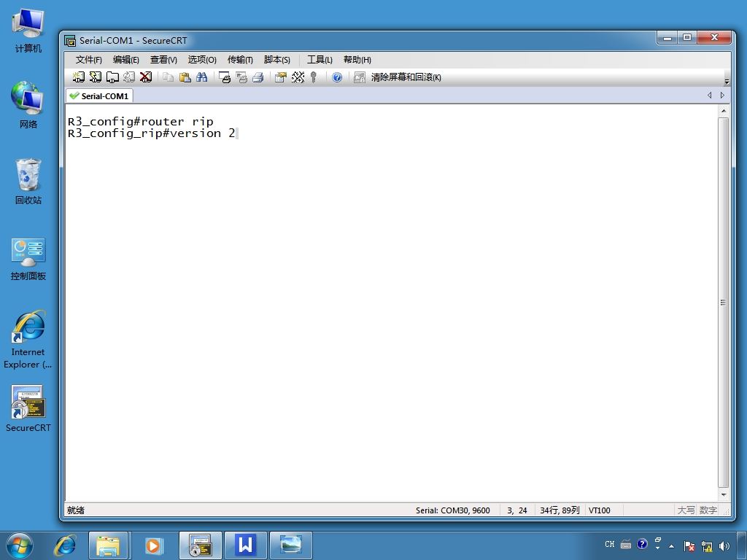This screenshot has width=747, height=560.
Task: Click the Quick Connect lightning icon
Action: tap(96, 77)
